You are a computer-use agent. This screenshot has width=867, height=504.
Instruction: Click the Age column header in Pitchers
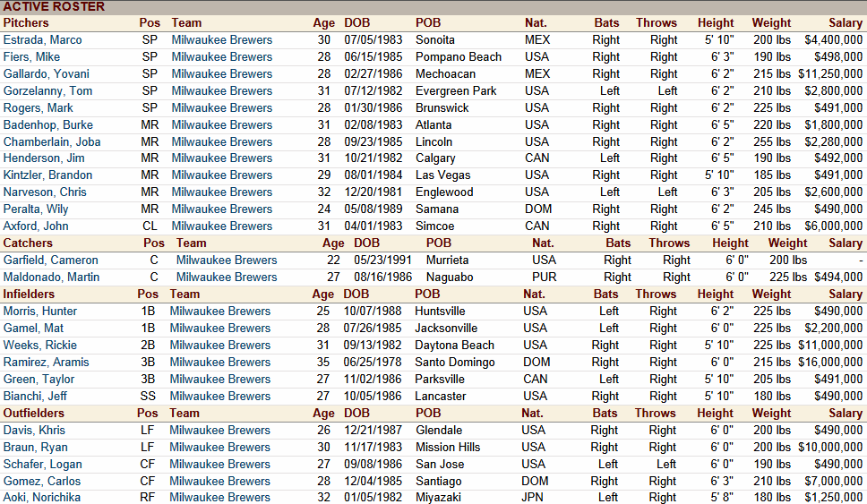tap(324, 22)
